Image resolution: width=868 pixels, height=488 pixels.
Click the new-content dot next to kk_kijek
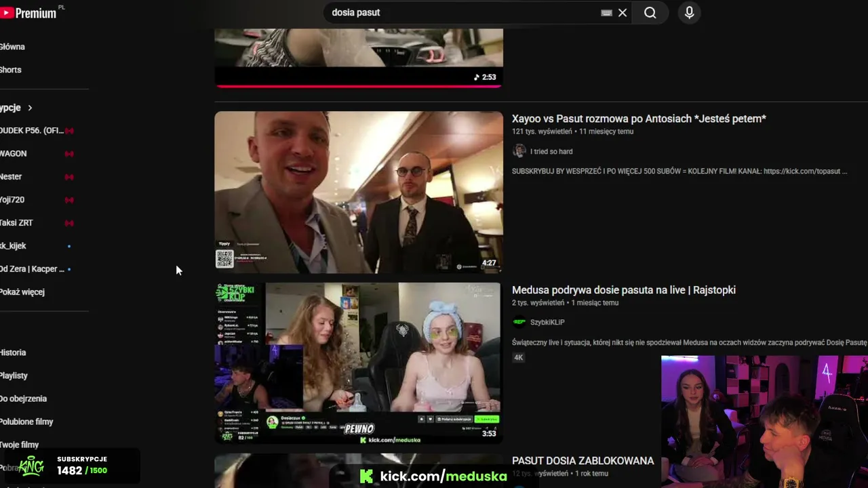(x=69, y=246)
